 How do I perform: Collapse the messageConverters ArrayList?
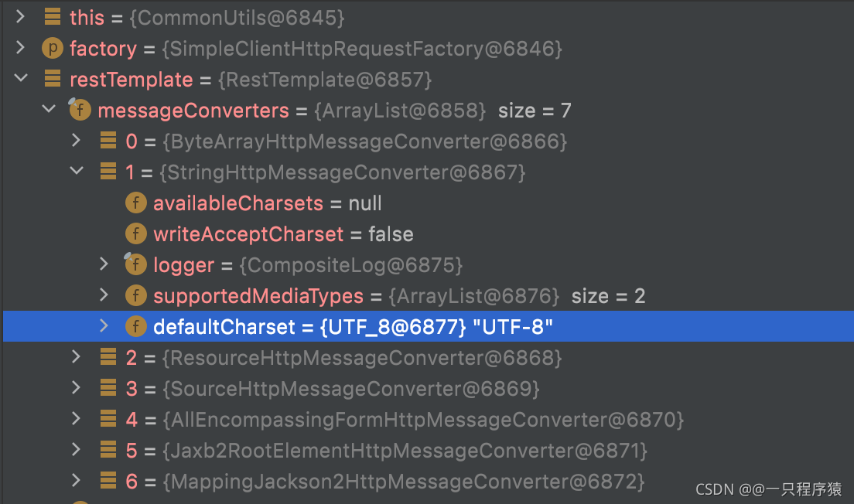click(48, 110)
